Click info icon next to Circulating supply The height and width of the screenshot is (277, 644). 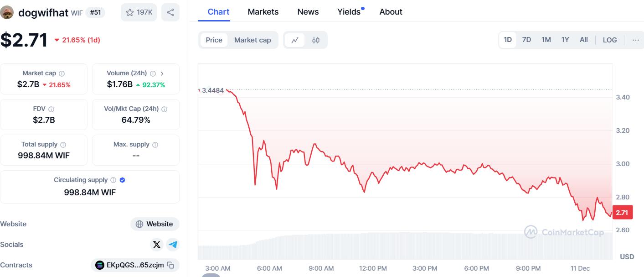pyautogui.click(x=113, y=180)
